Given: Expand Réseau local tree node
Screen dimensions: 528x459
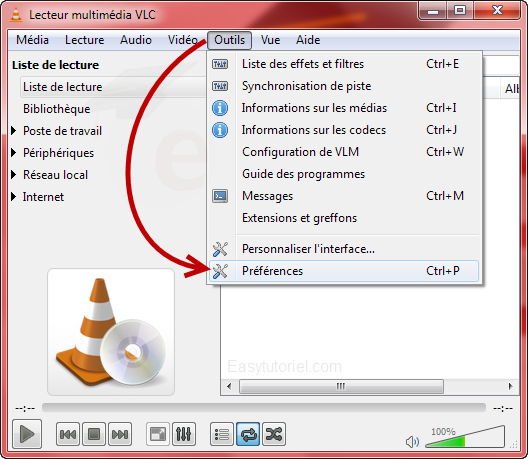Looking at the screenshot, I should [x=13, y=174].
